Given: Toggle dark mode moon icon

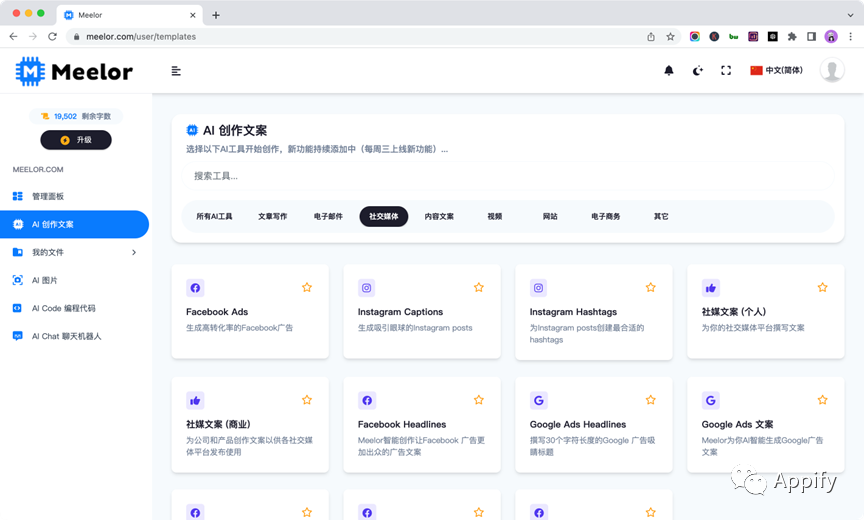Looking at the screenshot, I should (698, 71).
